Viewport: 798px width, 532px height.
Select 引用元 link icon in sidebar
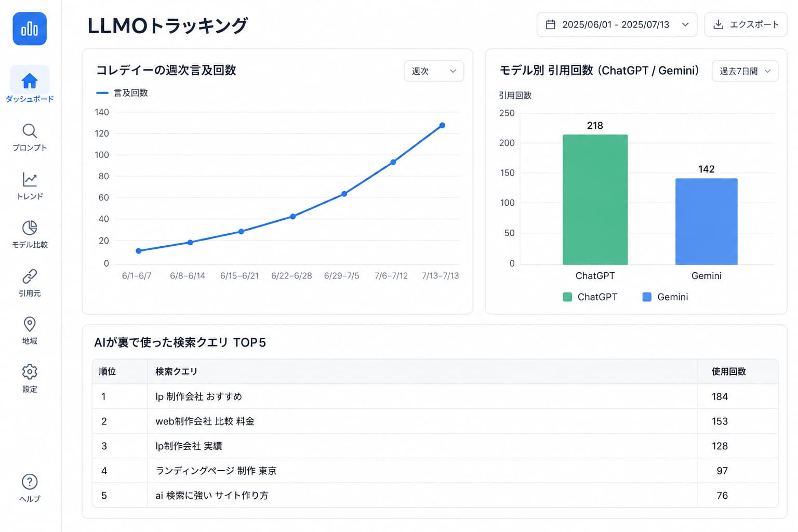point(30,276)
